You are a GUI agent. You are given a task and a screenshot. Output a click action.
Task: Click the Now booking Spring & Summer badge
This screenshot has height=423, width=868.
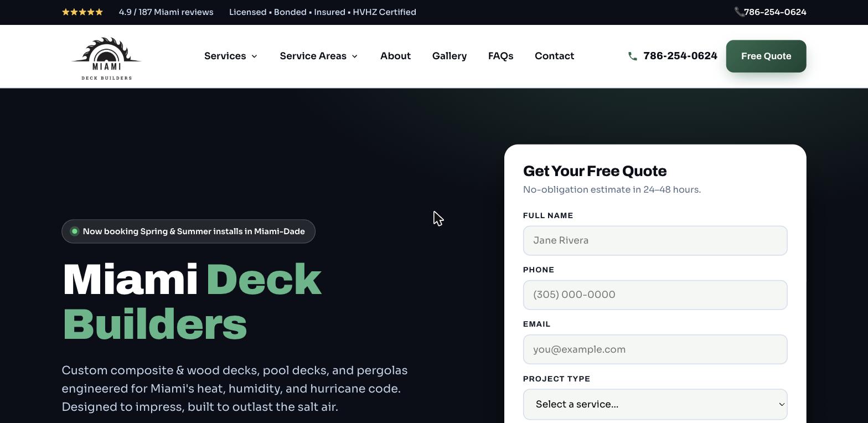[188, 231]
